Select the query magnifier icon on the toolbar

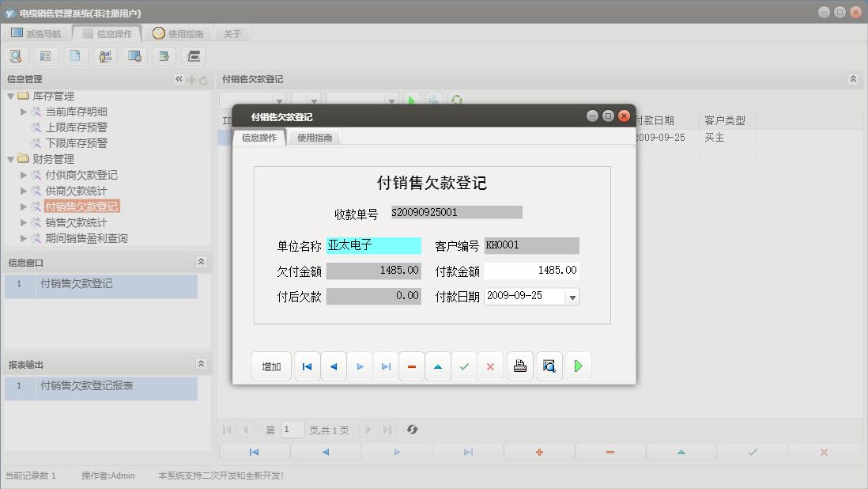point(16,56)
